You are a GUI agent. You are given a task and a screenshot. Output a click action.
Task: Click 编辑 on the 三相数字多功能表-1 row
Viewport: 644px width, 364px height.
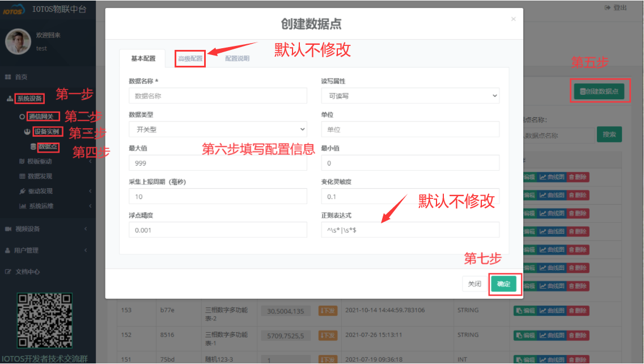coord(524,334)
